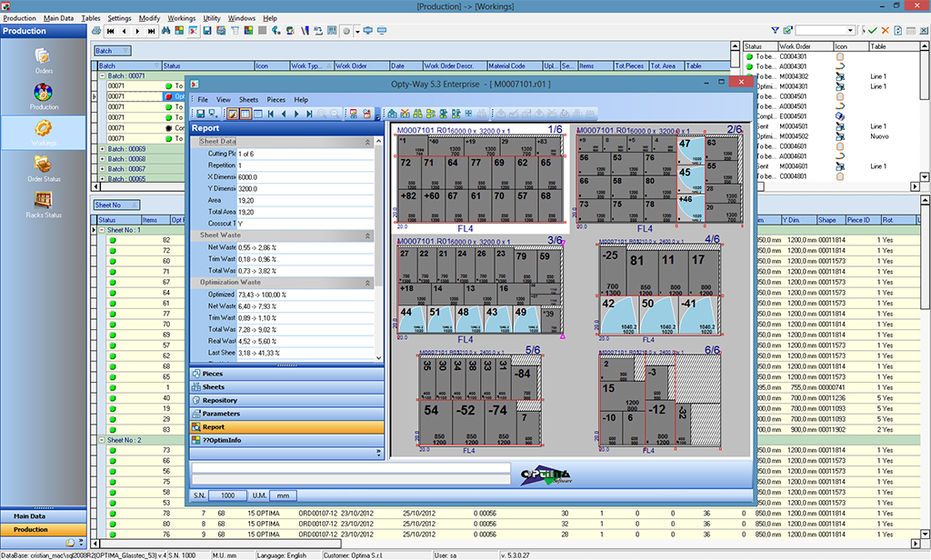Screen dimensions: 931x560
Task: Open the Main Data menu in the menu bar
Action: pyautogui.click(x=59, y=18)
